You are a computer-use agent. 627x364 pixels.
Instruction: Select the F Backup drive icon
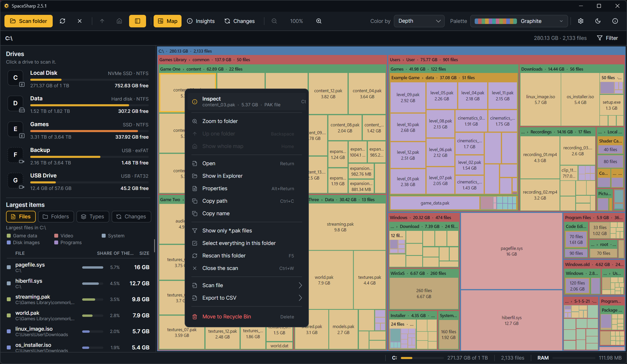[x=15, y=155]
